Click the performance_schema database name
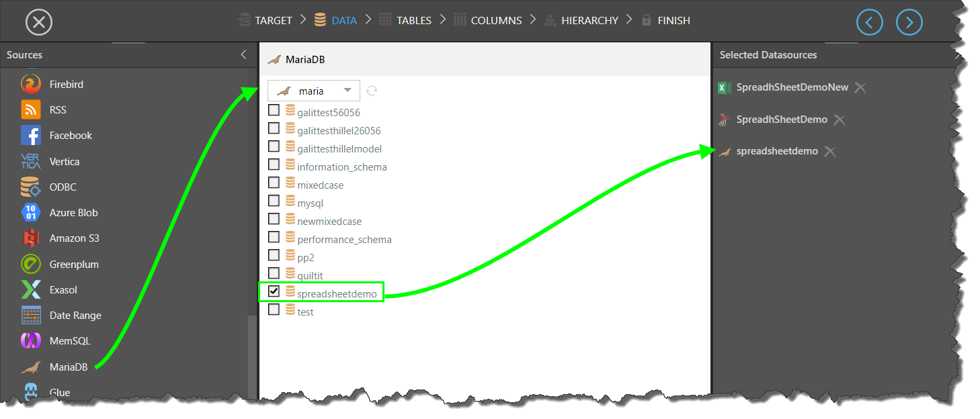Viewport: 980px width, 419px height. coord(344,239)
